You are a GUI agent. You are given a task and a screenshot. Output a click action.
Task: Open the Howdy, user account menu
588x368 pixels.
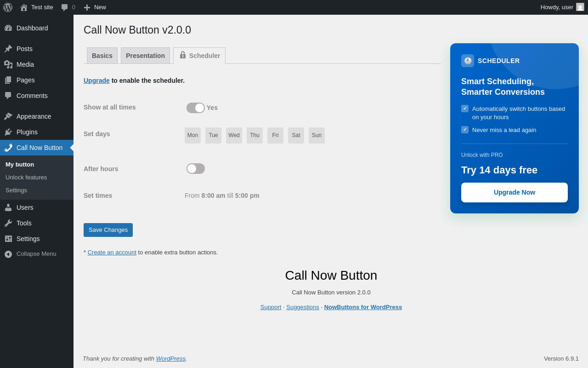point(562,7)
